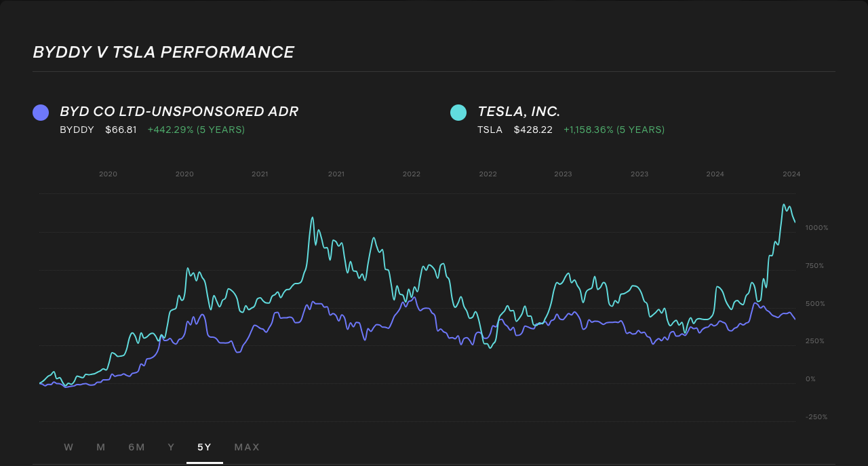This screenshot has width=868, height=466.
Task: Switch to the Y view
Action: point(171,447)
